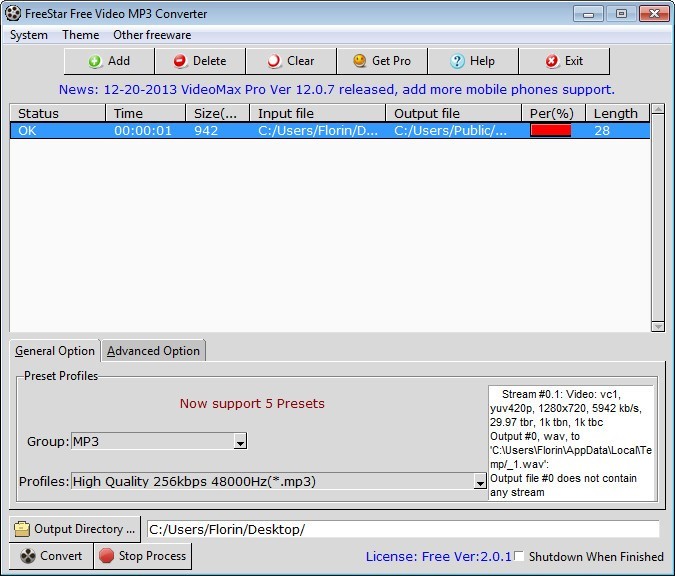Click the Size column header
Viewport: 675px width, 576px height.
[x=217, y=113]
